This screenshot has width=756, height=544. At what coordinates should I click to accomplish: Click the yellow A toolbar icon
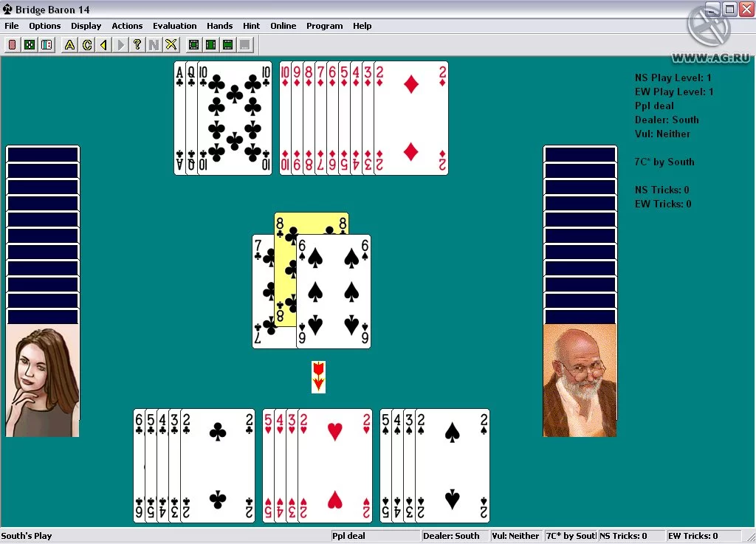click(69, 45)
